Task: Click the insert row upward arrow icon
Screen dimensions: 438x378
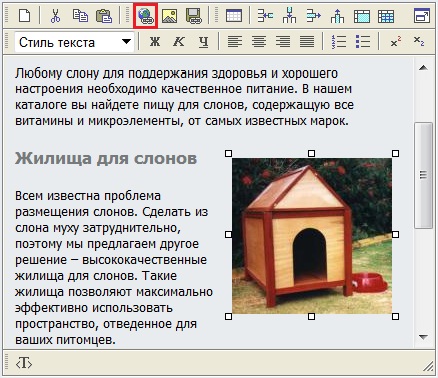Action: pyautogui.click(x=337, y=15)
